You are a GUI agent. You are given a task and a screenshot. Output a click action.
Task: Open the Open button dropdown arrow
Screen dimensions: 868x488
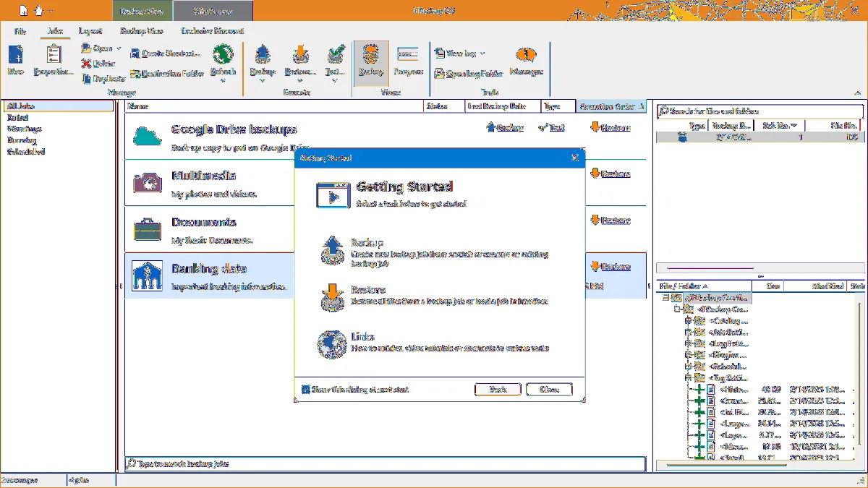[119, 48]
